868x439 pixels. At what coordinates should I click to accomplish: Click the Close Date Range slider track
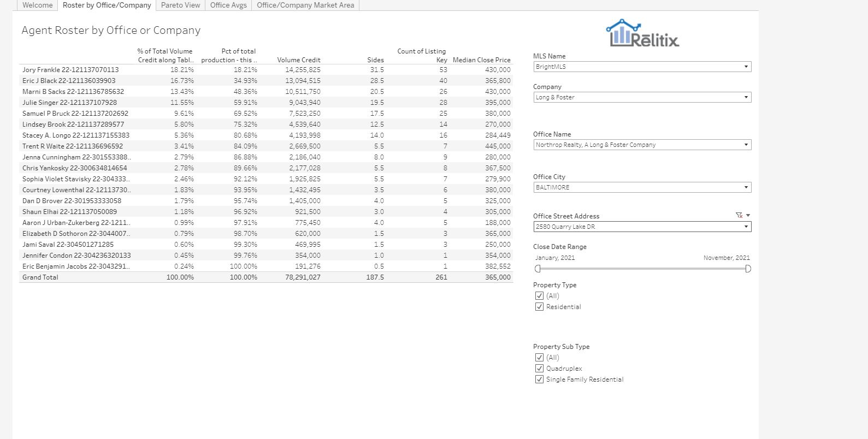pos(642,269)
